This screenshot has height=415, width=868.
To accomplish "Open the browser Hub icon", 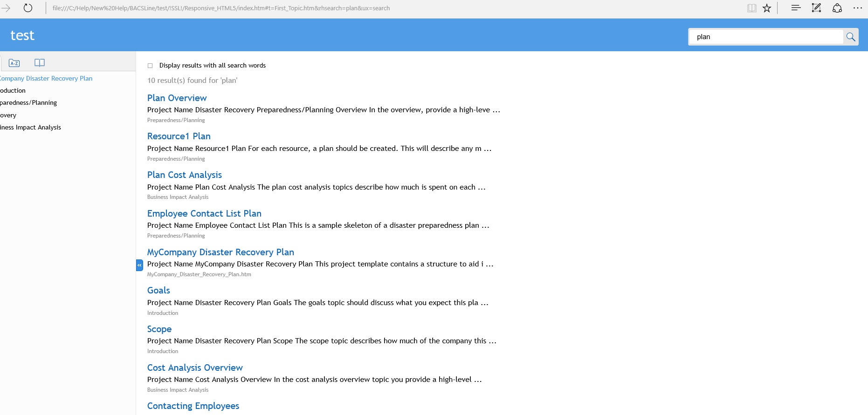I will pos(796,8).
